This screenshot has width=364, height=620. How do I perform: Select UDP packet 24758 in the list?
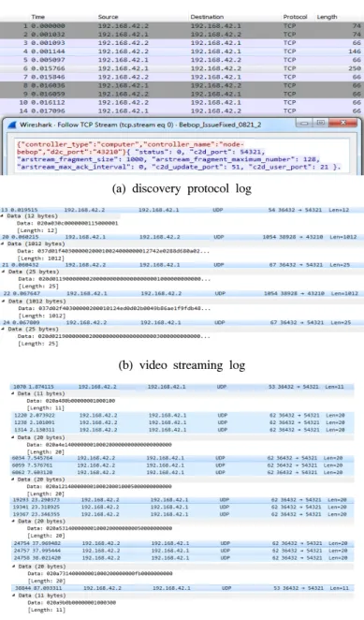(182, 558)
